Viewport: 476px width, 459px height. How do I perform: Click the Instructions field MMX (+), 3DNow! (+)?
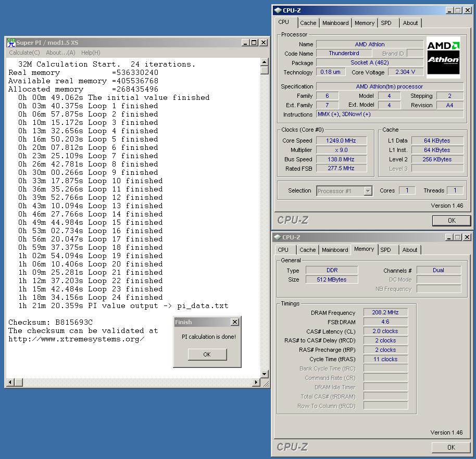click(390, 114)
